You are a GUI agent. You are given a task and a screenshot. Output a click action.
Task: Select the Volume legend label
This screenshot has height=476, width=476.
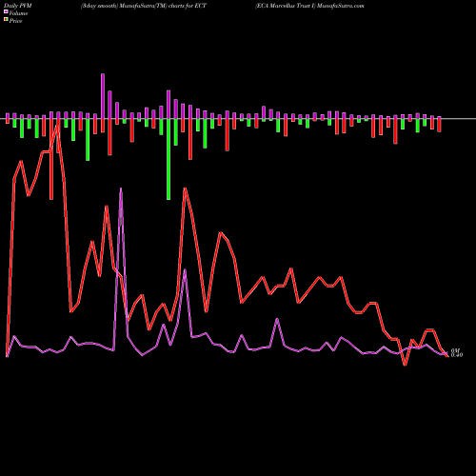[18, 13]
